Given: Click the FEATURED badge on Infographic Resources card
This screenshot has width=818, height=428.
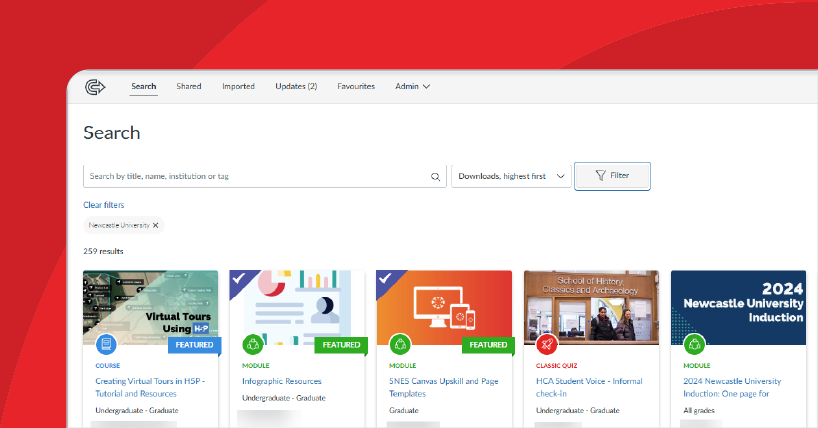Looking at the screenshot, I should click(341, 345).
